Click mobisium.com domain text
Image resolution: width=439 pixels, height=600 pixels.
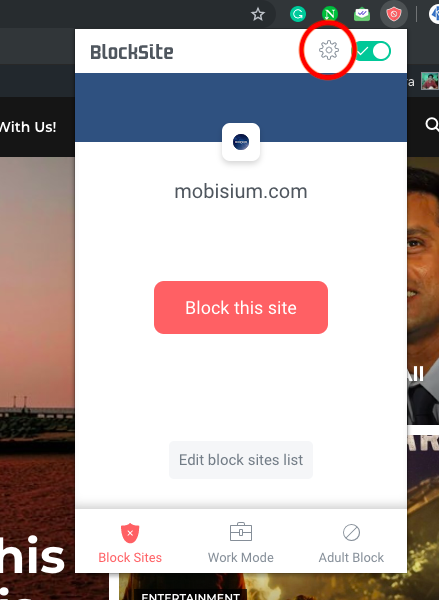pos(241,191)
